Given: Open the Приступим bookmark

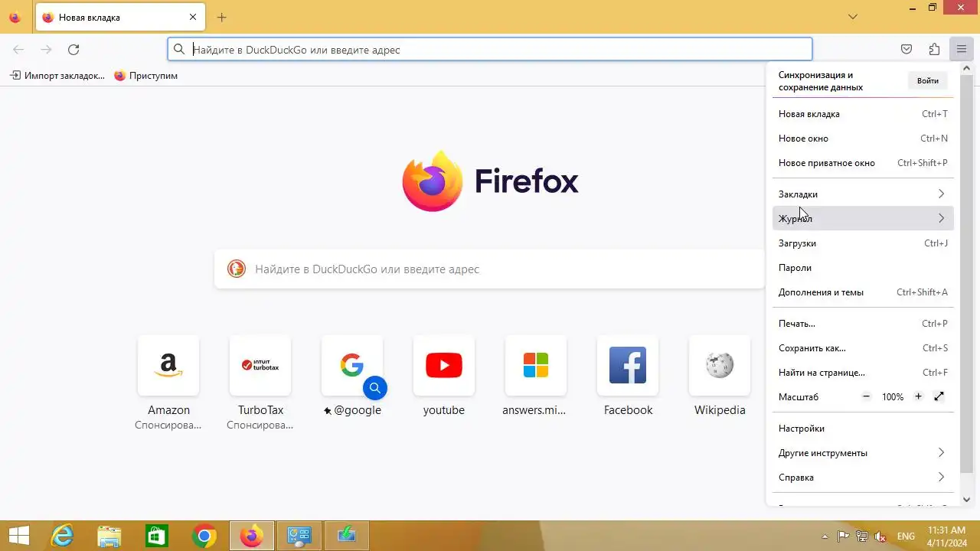Looking at the screenshot, I should [145, 76].
